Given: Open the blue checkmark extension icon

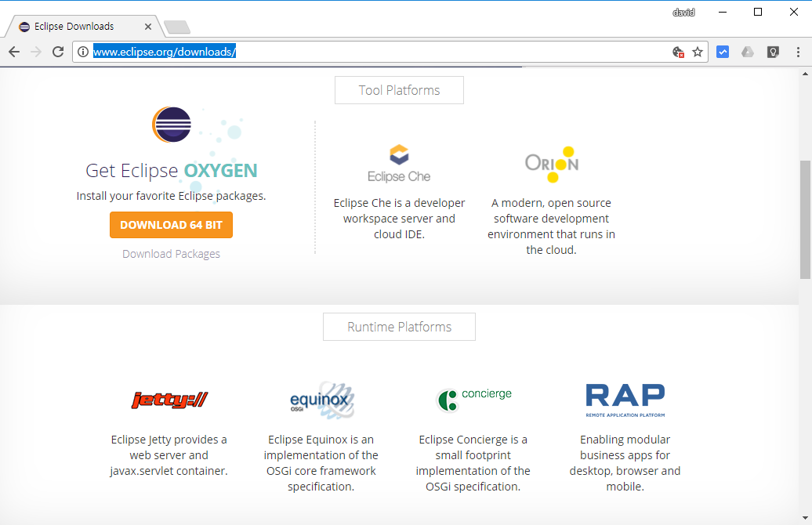Looking at the screenshot, I should [723, 52].
